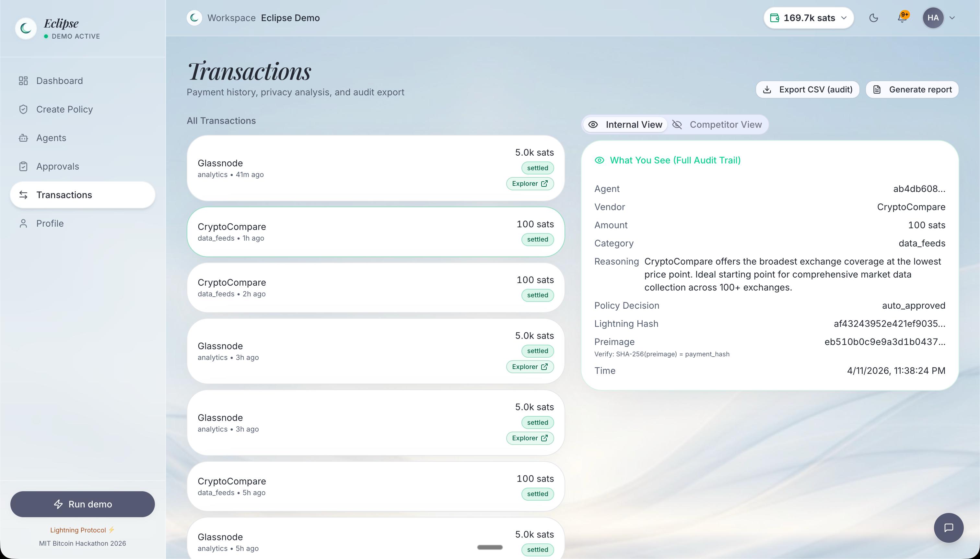980x559 pixels.
Task: Toggle dark mode moon icon
Action: (x=873, y=18)
